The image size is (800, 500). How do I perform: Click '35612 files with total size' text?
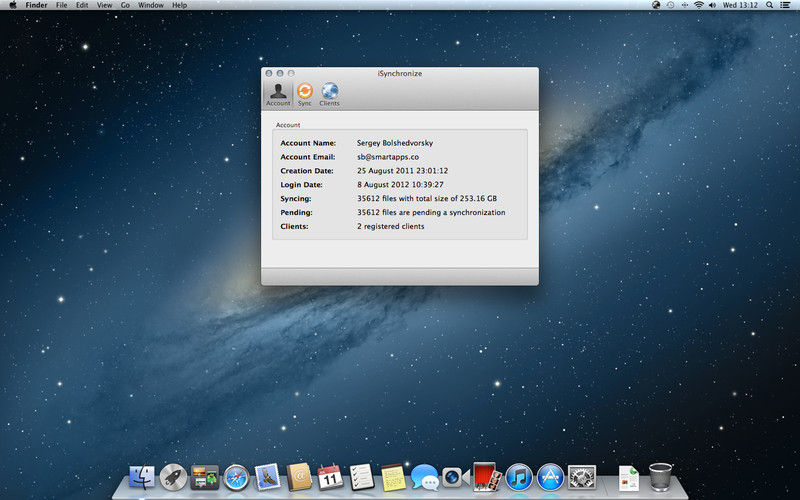coord(427,198)
